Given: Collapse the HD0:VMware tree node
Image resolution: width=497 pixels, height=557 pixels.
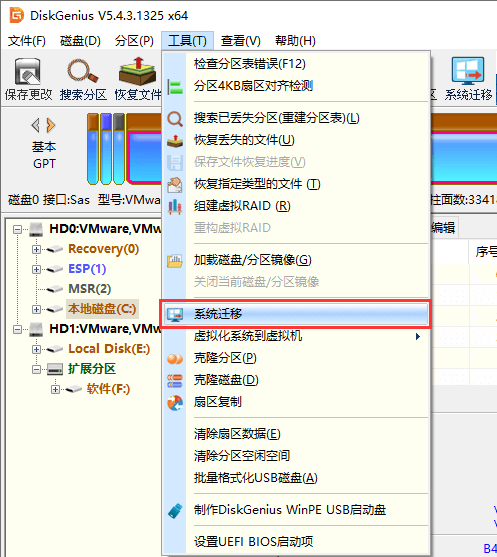Looking at the screenshot, I should click(17, 229).
